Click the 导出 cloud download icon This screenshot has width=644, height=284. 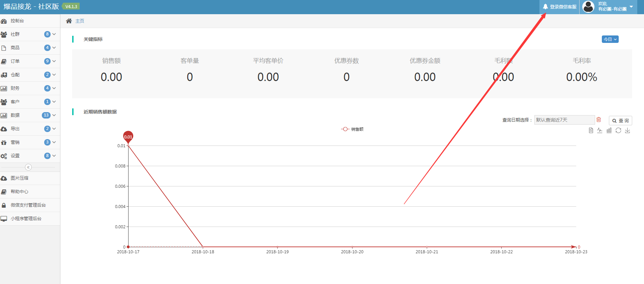coord(4,129)
